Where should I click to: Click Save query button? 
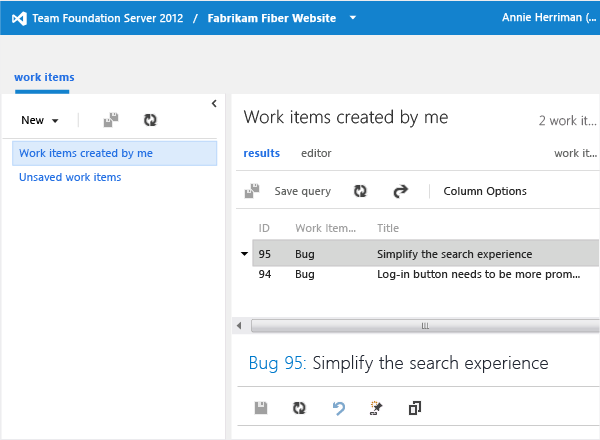[x=303, y=191]
